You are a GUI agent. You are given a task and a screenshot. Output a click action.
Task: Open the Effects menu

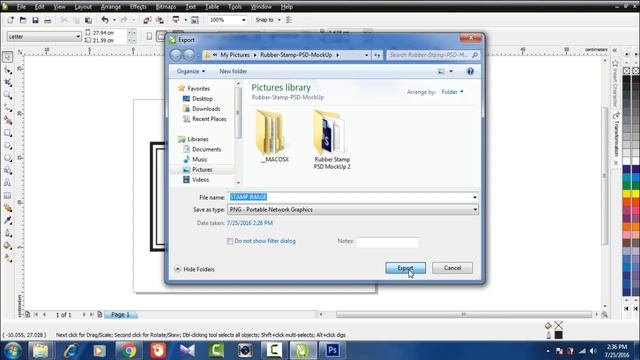pos(138,7)
